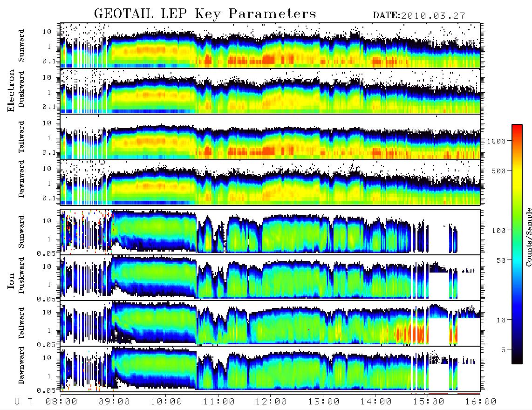The width and height of the screenshot is (532, 410).
Task: Click the rainbow color scale bar
Action: click(x=517, y=245)
